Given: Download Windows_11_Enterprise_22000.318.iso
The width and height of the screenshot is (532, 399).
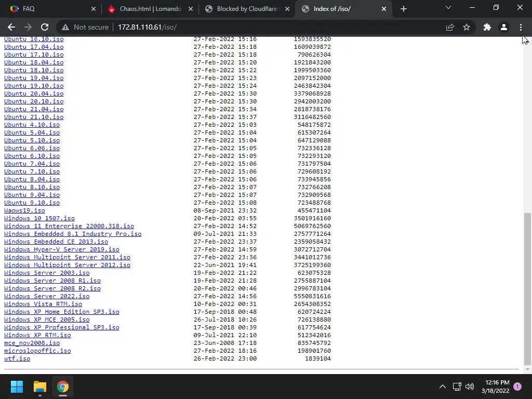Looking at the screenshot, I should 69,227.
